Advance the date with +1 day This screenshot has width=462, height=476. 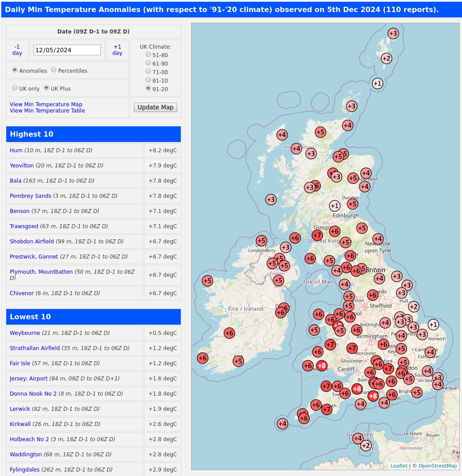pyautogui.click(x=117, y=50)
